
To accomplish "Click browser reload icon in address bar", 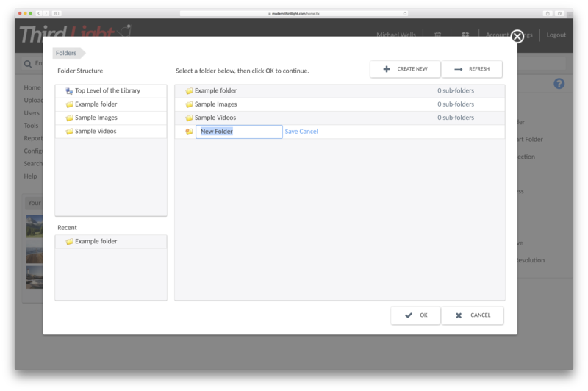I will click(x=405, y=13).
